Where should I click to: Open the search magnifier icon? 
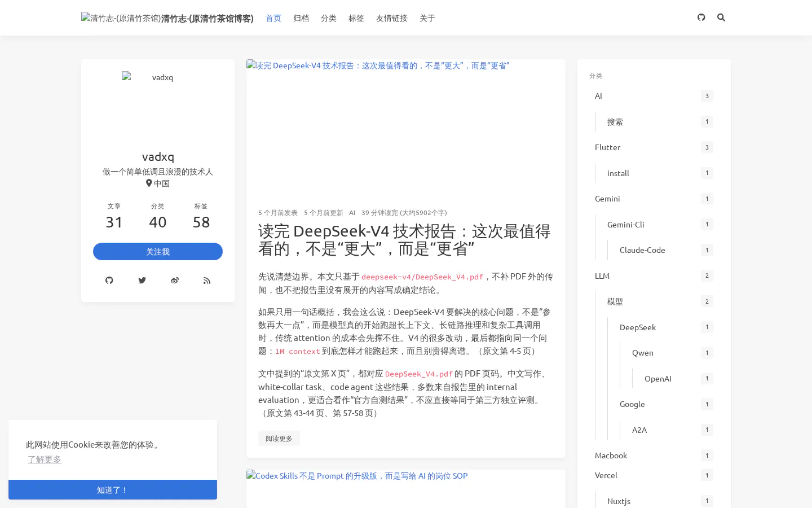(x=721, y=17)
